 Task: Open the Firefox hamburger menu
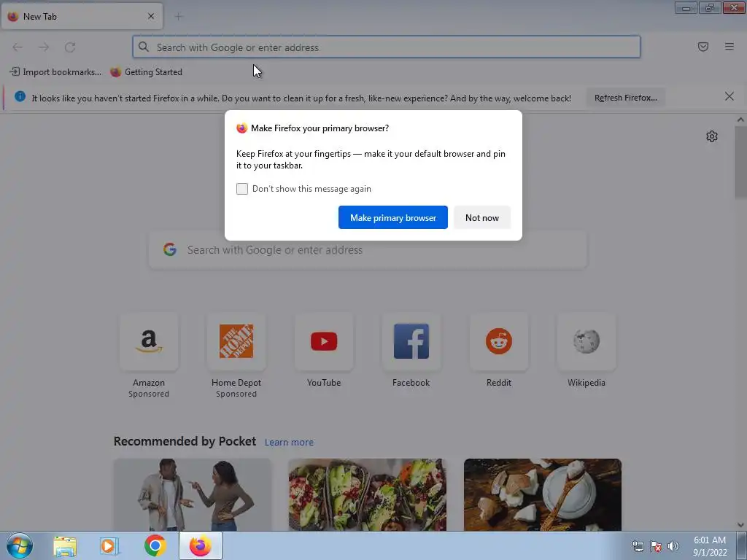[x=729, y=47]
